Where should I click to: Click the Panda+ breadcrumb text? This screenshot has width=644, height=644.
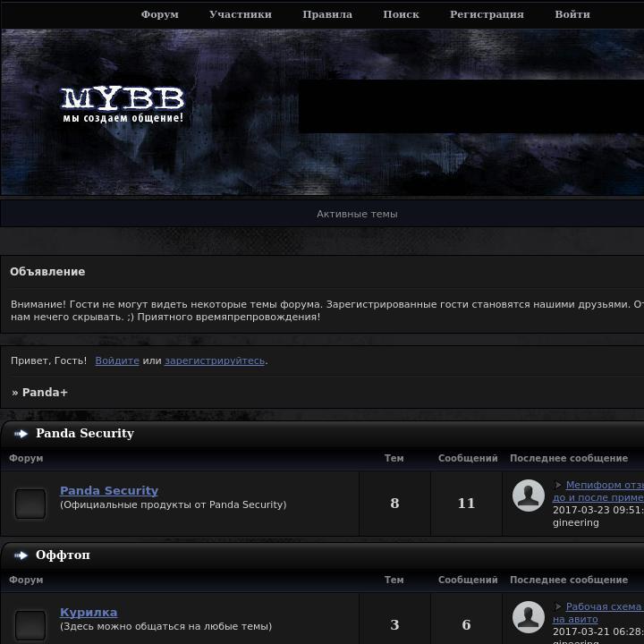tap(45, 393)
